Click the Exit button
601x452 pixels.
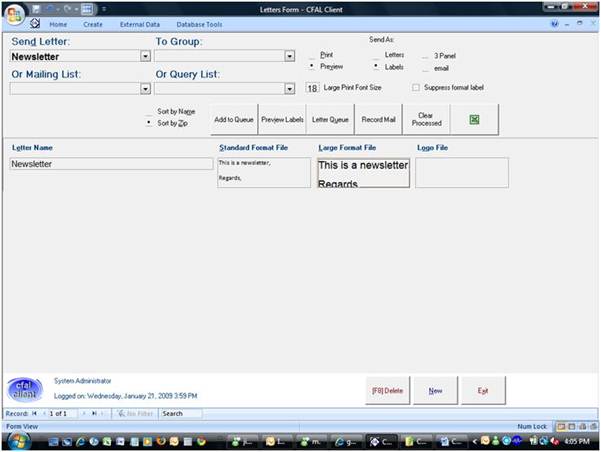[x=483, y=390]
